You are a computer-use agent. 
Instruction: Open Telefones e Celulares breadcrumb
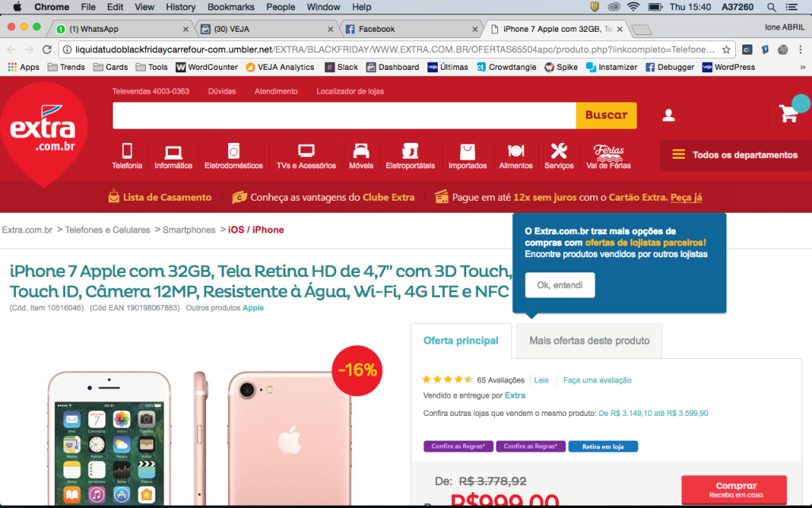(x=107, y=229)
